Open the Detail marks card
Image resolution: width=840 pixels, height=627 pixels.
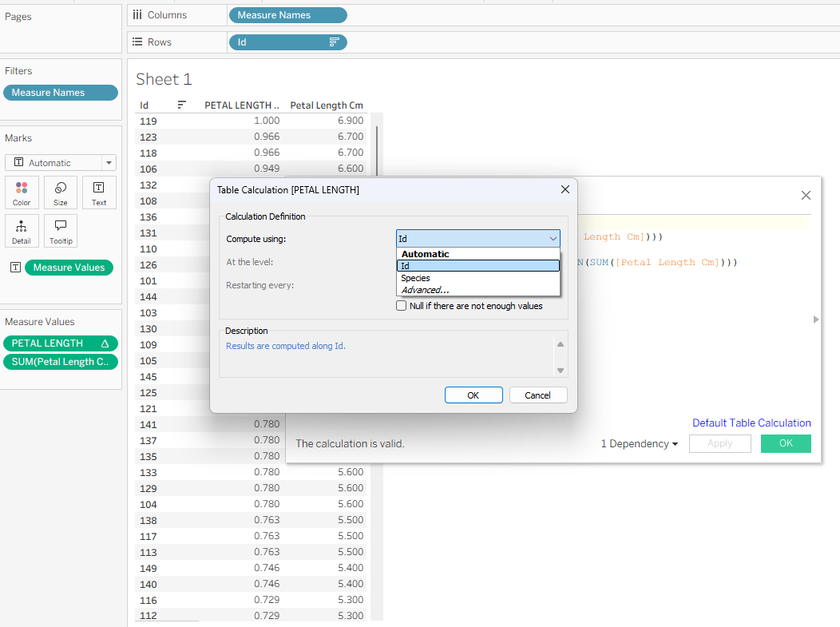(22, 231)
